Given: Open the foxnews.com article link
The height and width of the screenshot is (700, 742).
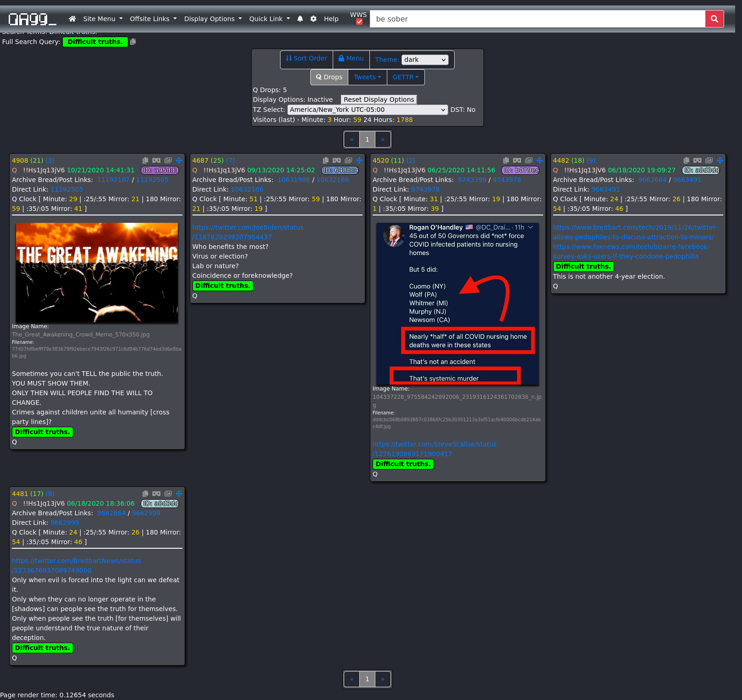Looking at the screenshot, I should (x=631, y=252).
